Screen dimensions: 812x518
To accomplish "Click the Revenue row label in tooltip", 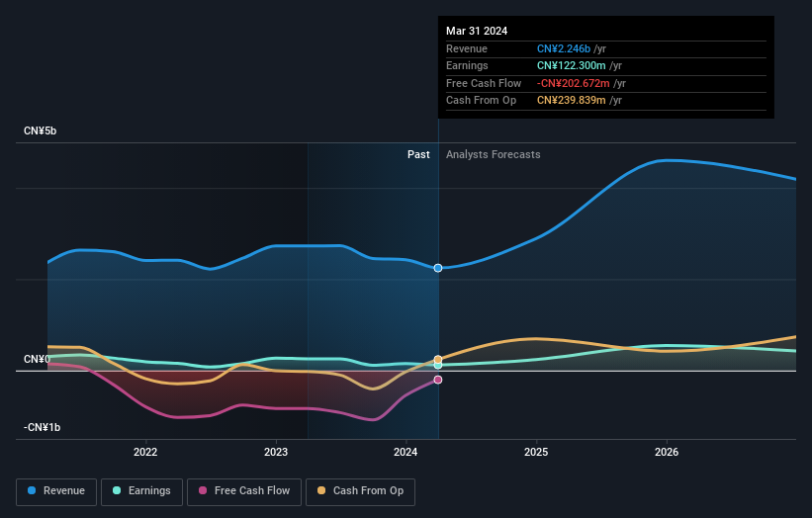I will click(467, 48).
